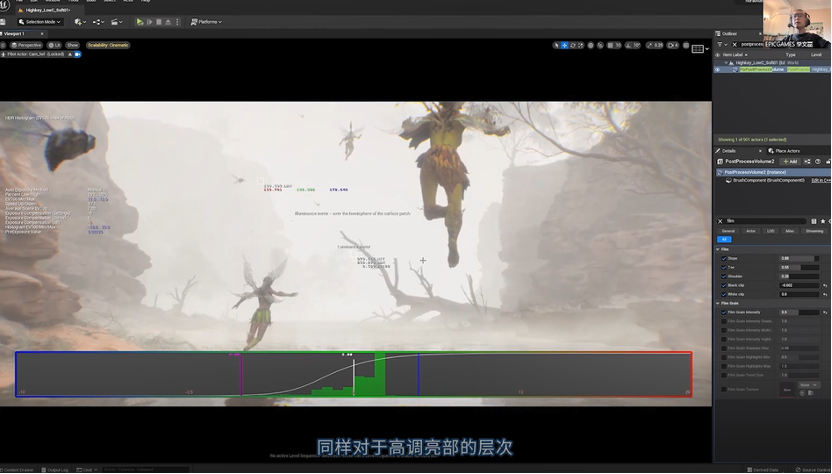Switch to the Place Actors tab
This screenshot has height=474, width=832.
[x=787, y=151]
